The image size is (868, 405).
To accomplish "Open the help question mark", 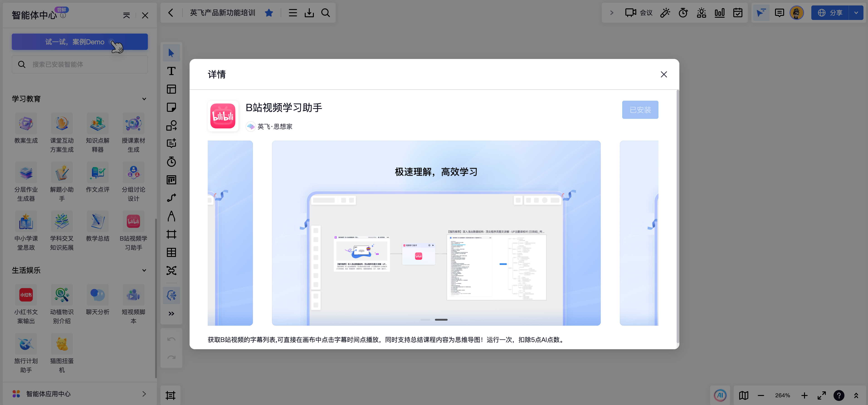I will click(839, 395).
